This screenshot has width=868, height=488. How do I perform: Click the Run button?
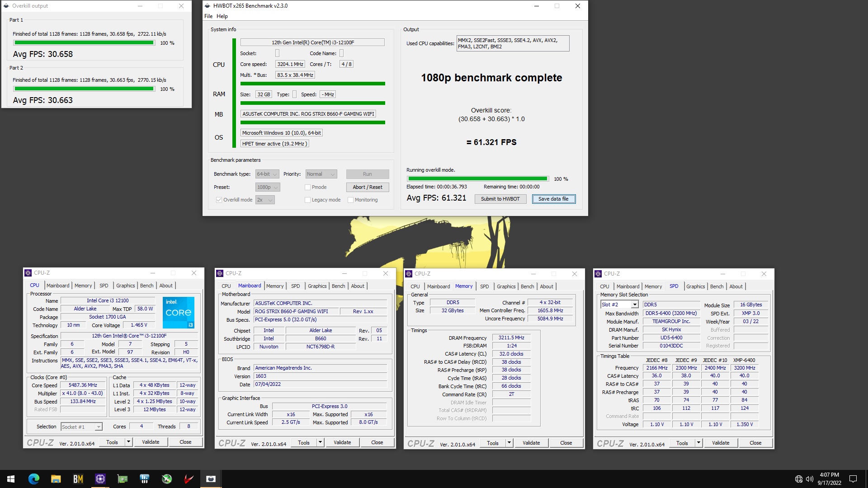(368, 174)
